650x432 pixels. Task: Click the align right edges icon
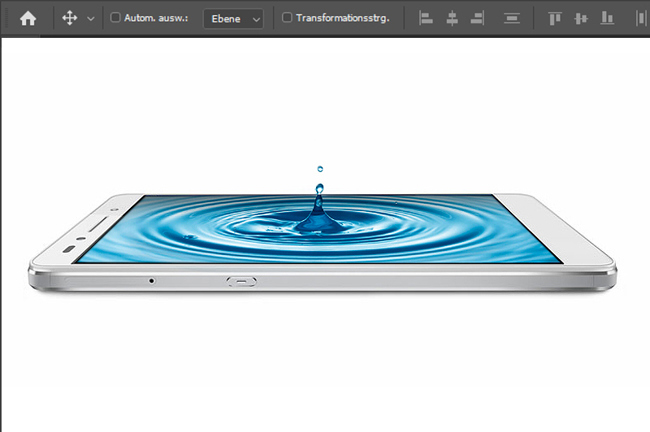point(477,18)
